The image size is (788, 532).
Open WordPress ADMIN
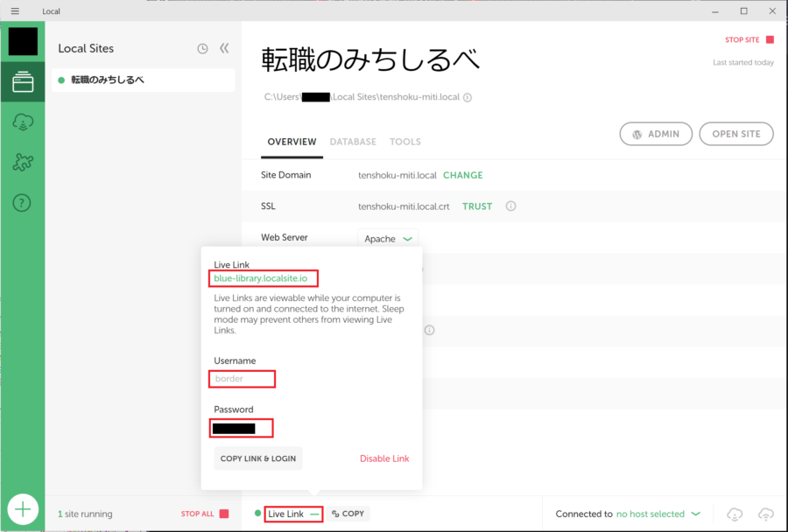point(656,134)
